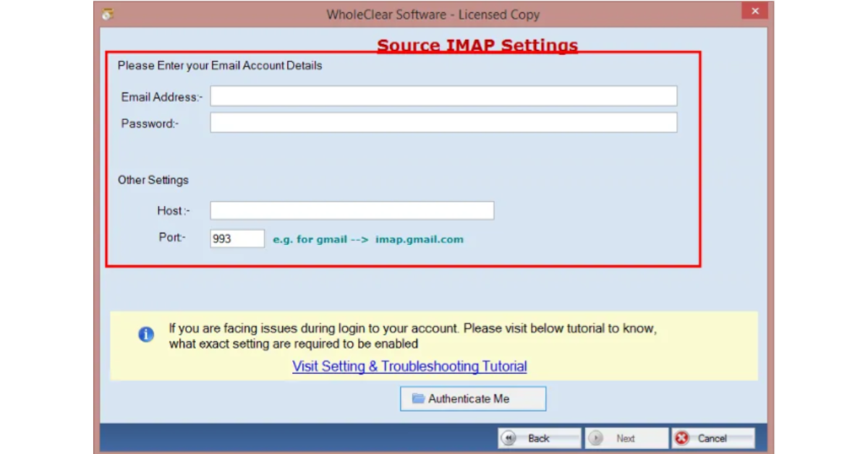Click the WholeClear Software - Licensed Copy title
The image size is (868, 454).
tap(433, 14)
